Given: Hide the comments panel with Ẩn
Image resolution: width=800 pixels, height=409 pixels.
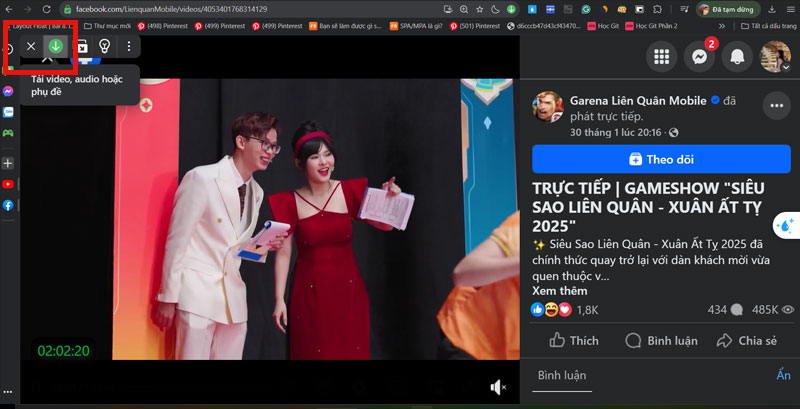Looking at the screenshot, I should coord(783,375).
